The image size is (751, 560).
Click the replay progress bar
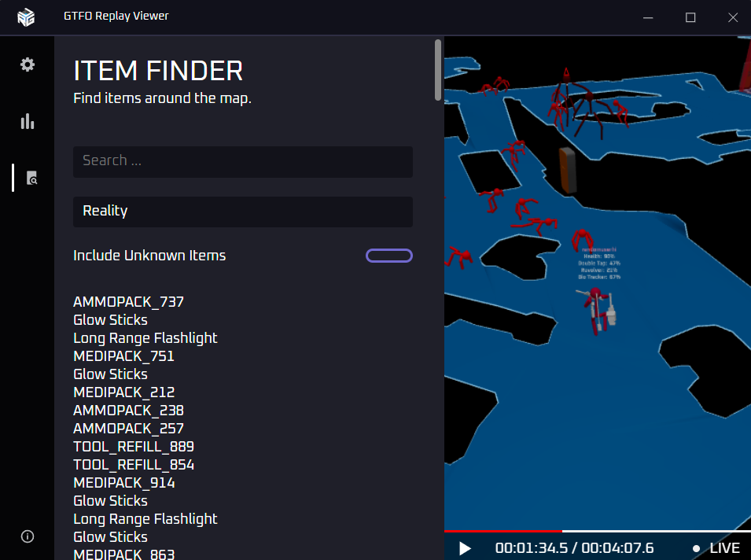click(x=597, y=531)
